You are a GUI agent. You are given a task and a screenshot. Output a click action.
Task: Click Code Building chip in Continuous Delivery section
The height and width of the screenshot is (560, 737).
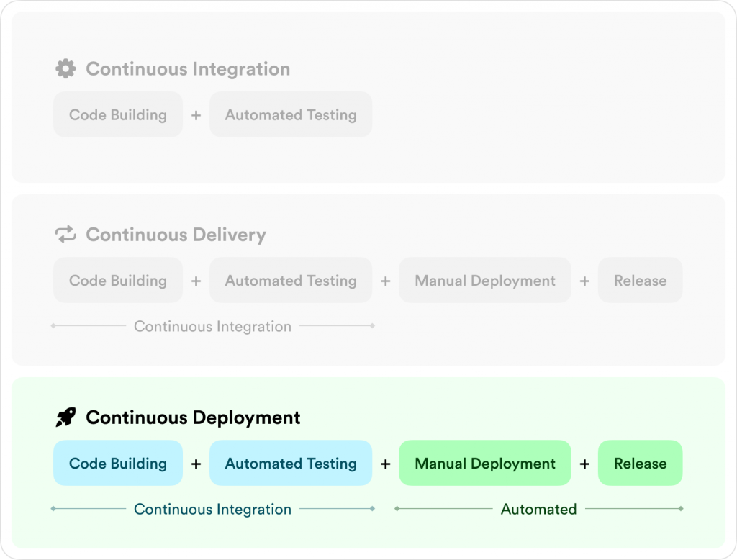pos(118,280)
